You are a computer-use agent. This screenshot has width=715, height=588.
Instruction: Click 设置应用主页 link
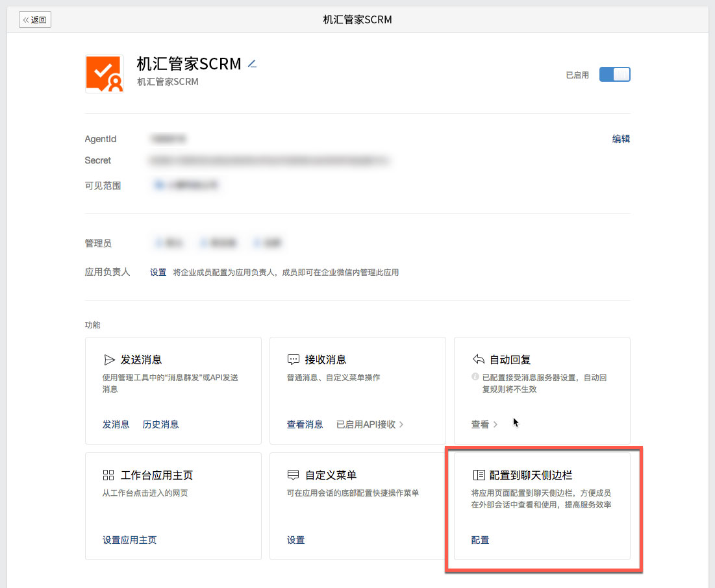[129, 540]
